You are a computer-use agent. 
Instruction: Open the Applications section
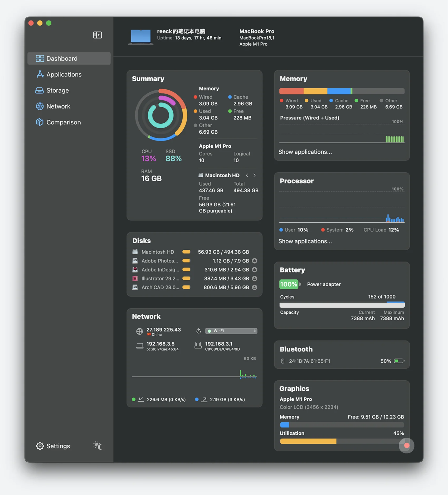tap(64, 75)
